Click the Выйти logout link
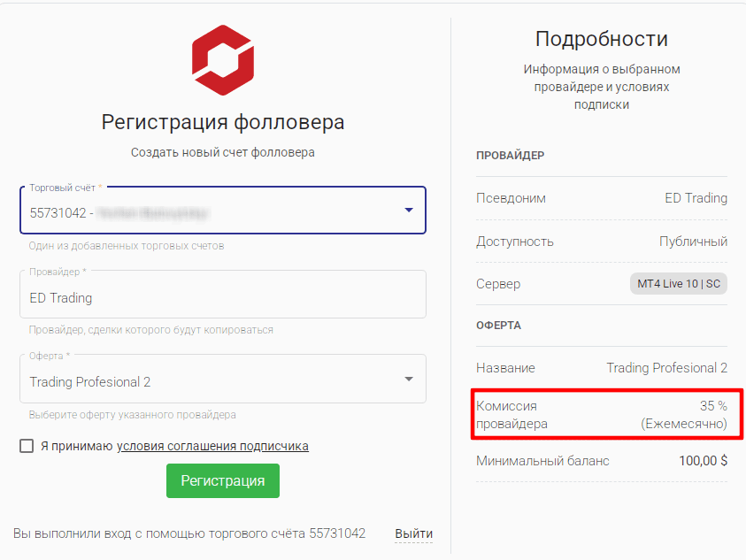The height and width of the screenshot is (560, 746). coord(413,533)
